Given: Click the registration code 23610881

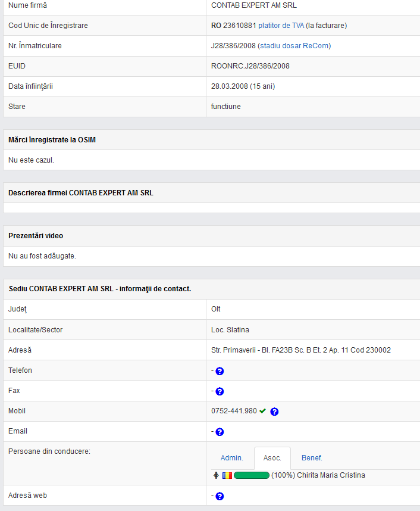Looking at the screenshot, I should (x=239, y=26).
